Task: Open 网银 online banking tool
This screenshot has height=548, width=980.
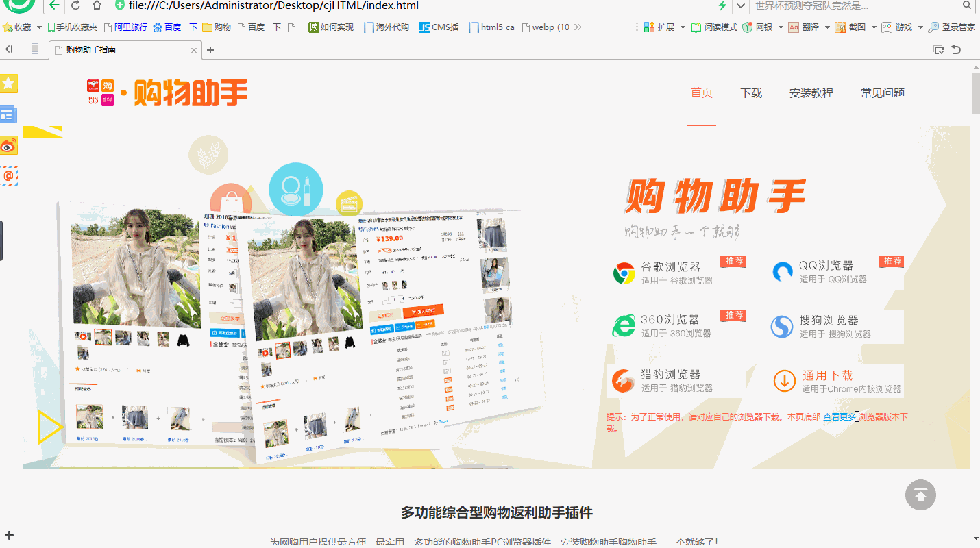Action: click(x=758, y=27)
